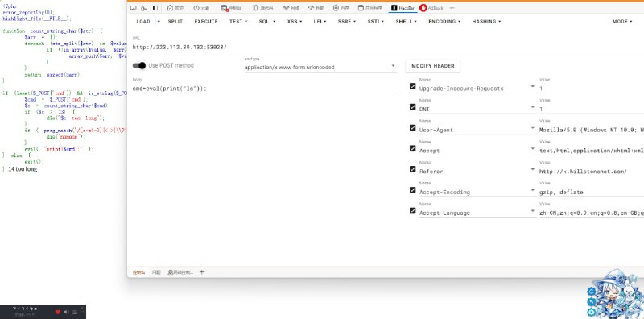Click the EXECUTE button
This screenshot has width=644, height=319.
[x=206, y=22]
